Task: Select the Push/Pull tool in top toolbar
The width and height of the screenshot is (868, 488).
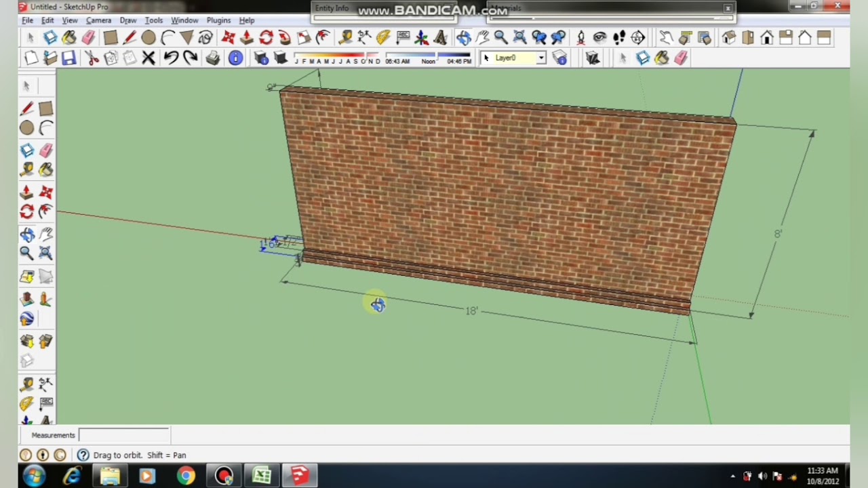Action: (247, 38)
